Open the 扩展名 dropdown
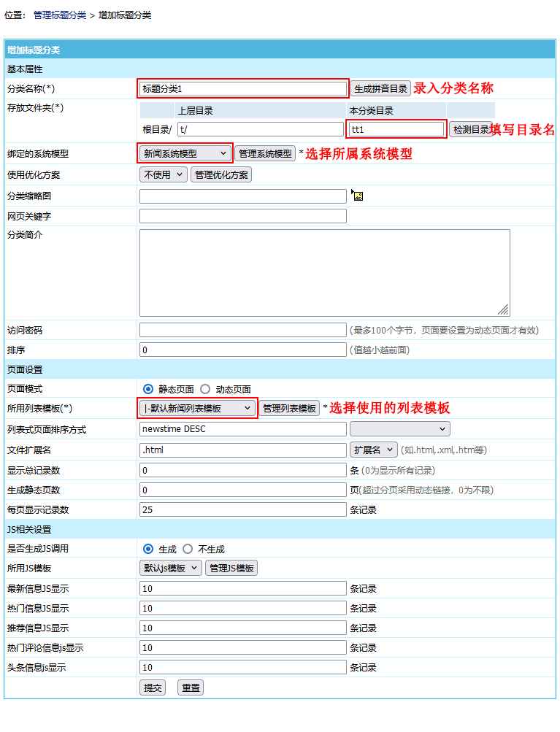This screenshot has height=732, width=560. pos(374,450)
